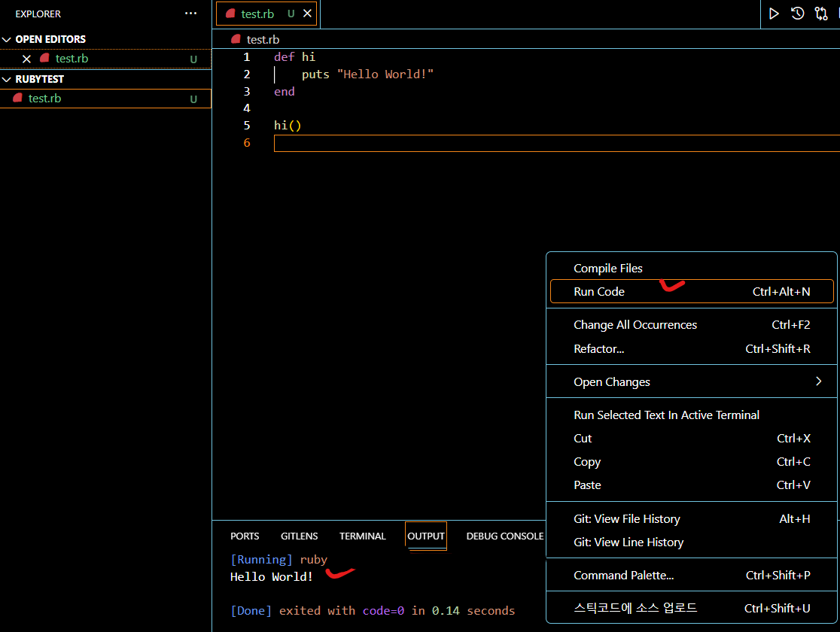Click Ruby file icon in breadcrumb

[x=236, y=39]
